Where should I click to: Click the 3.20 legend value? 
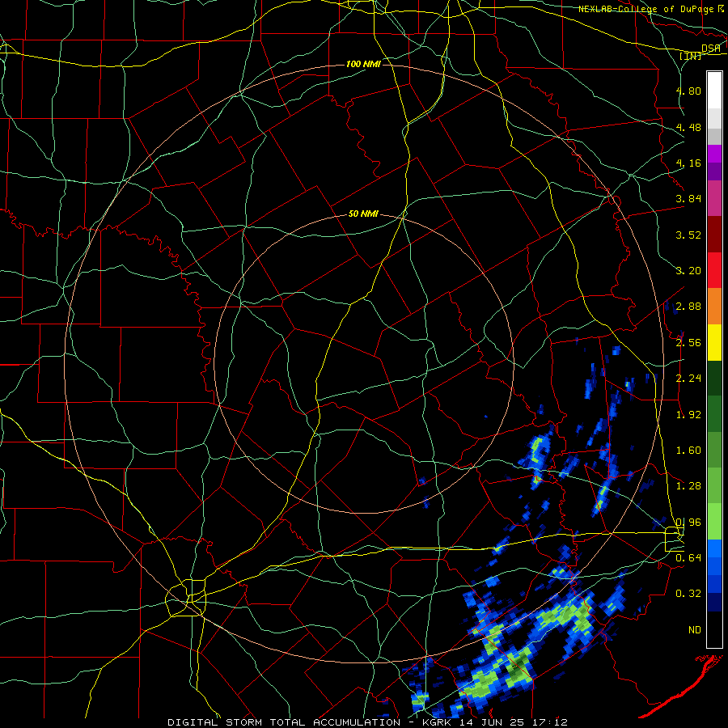click(x=688, y=271)
